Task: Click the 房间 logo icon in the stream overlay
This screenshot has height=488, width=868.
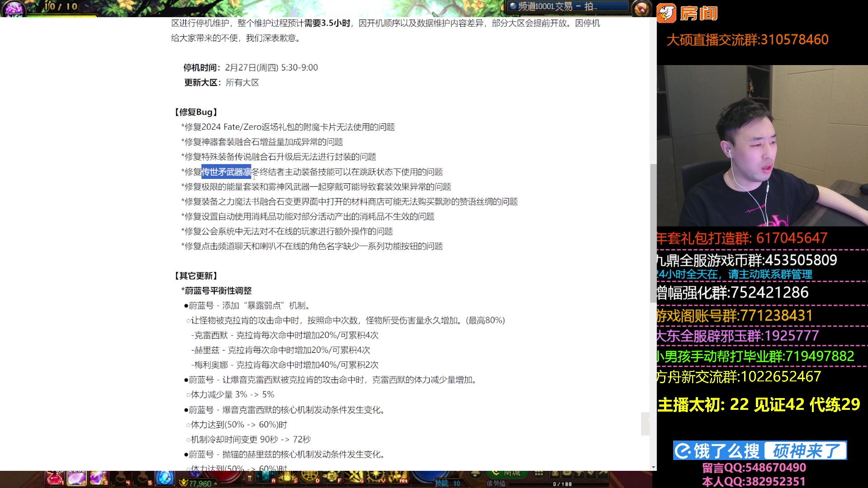Action: click(666, 13)
